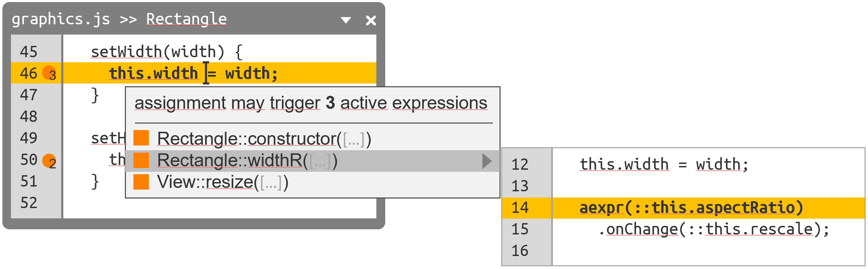Screen dimensions: 868x269
Task: Select the View::resize entry
Action: [x=223, y=182]
